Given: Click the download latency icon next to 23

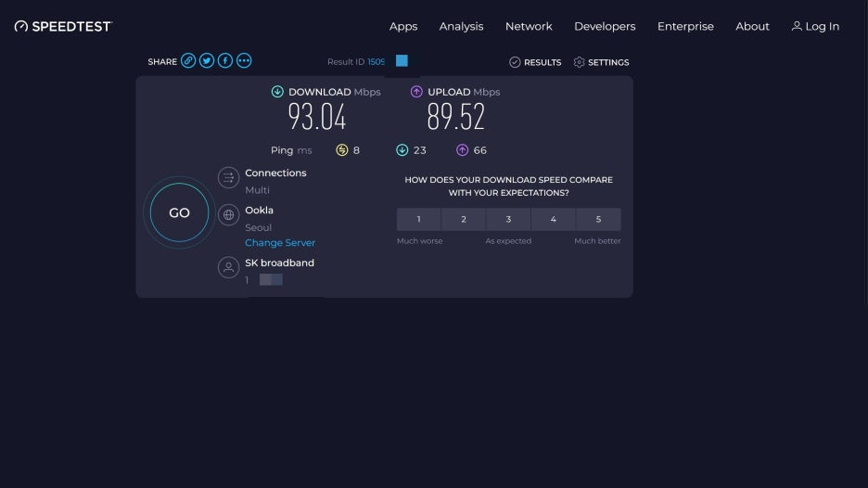Looking at the screenshot, I should point(402,150).
